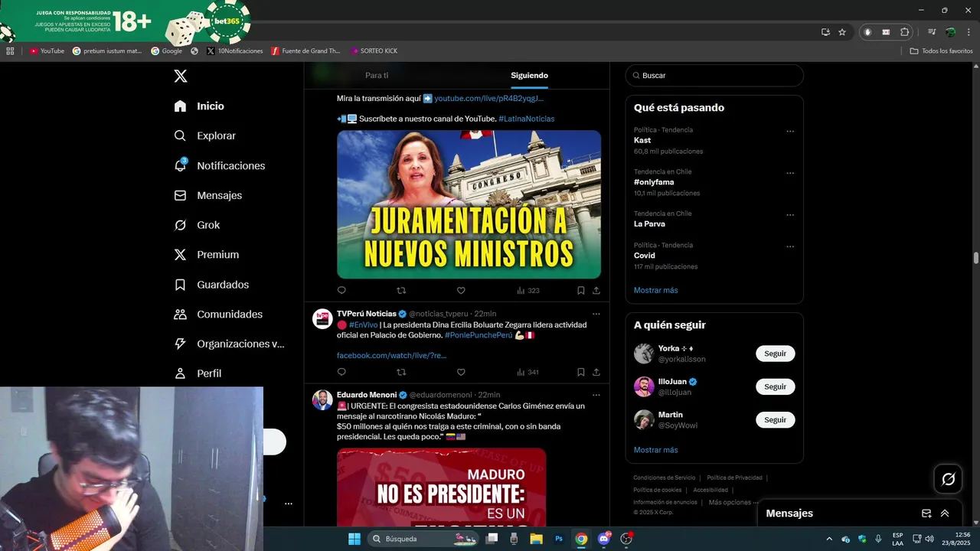Screen dimensions: 980x551
Task: Open Notificaciones in the sidebar
Action: (219, 165)
